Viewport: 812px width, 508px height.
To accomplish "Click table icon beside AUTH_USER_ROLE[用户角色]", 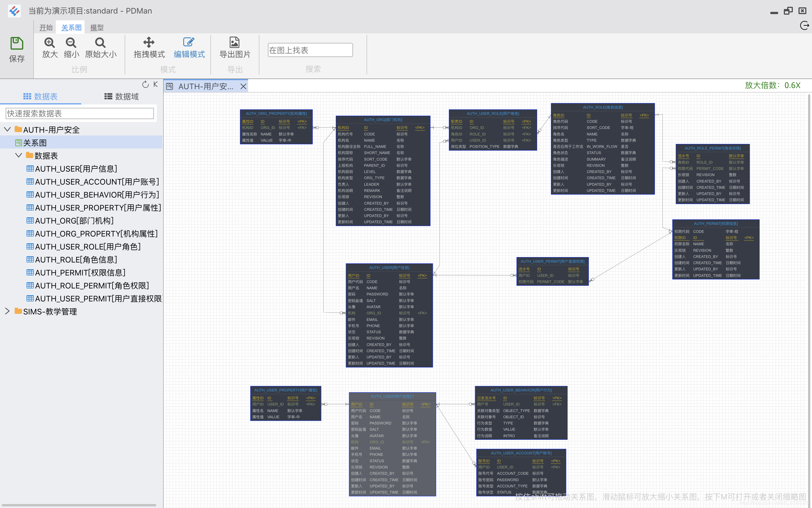I will (x=30, y=247).
